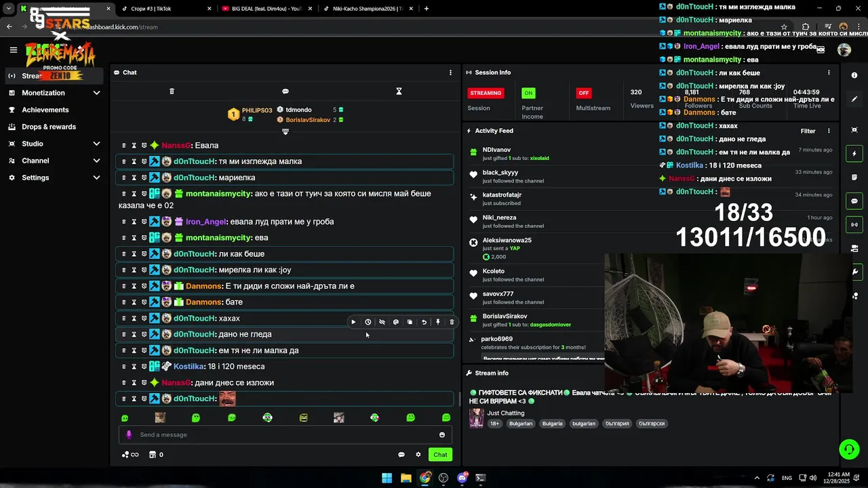This screenshot has height=488, width=868.
Task: Toggle the Activity Feed lightning panel button
Action: click(854, 154)
